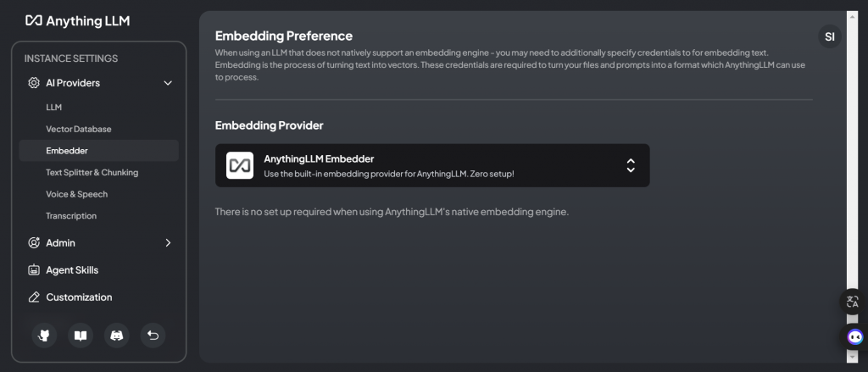Click the back arrow icon in the sidebar
868x372 pixels.
[153, 336]
